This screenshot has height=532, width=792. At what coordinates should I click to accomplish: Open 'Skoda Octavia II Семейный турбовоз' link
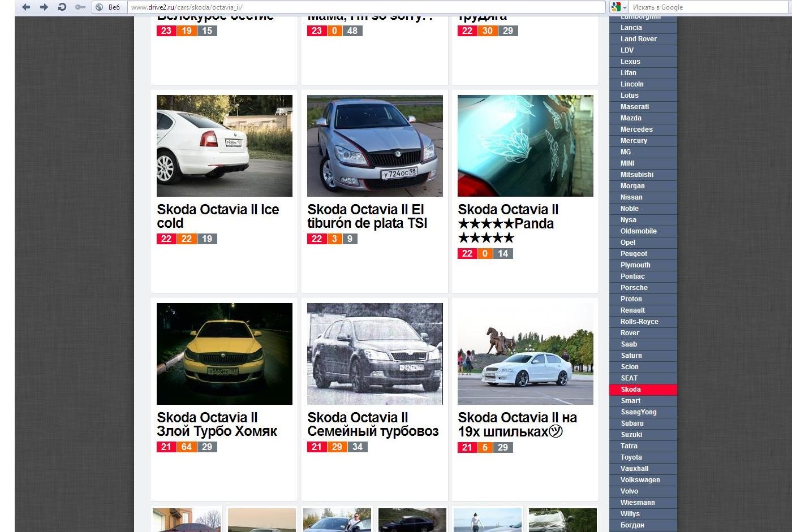pos(373,425)
